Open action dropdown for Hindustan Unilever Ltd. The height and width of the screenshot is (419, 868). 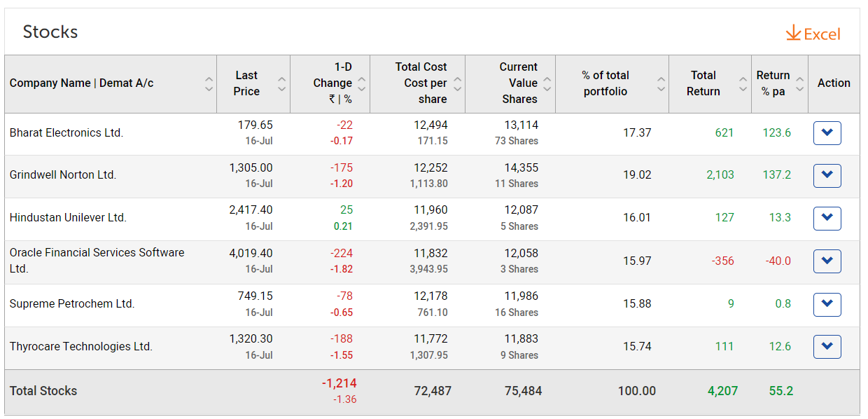827,218
